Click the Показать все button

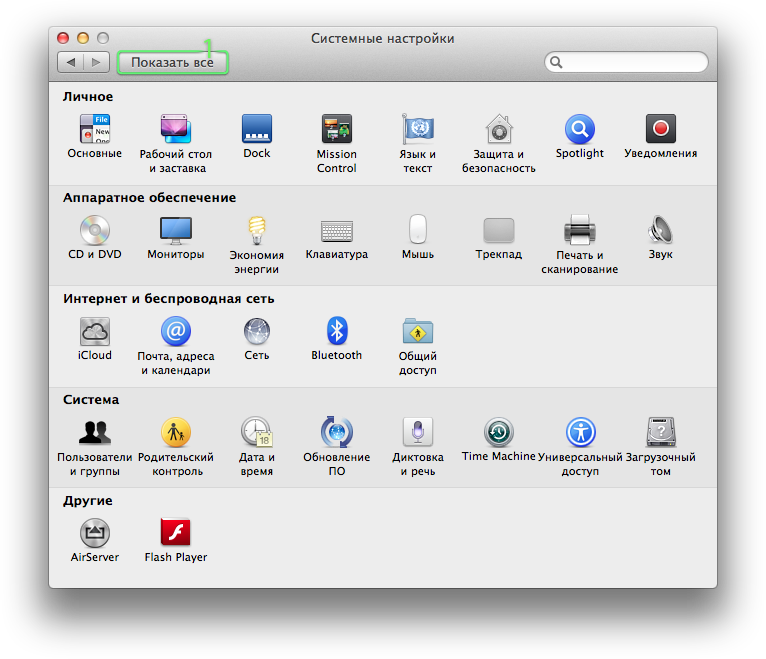pyautogui.click(x=172, y=63)
